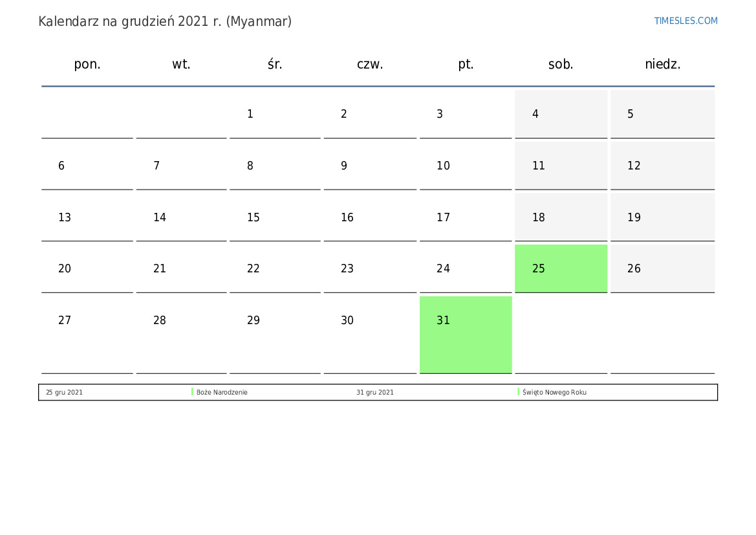The height and width of the screenshot is (535, 756).
Task: Click day 30 in the calendar
Action: 370,335
